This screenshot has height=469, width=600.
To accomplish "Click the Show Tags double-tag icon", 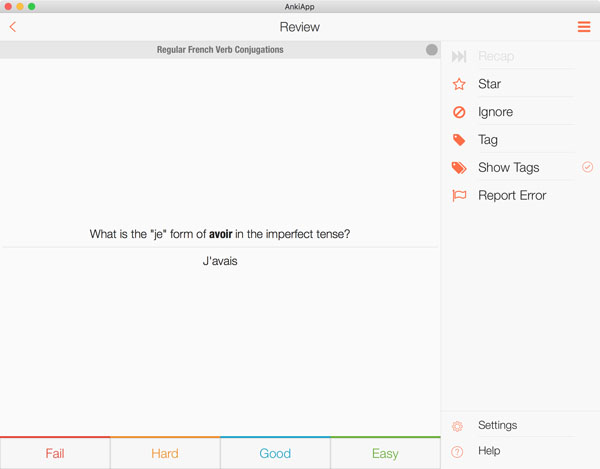I will click(x=459, y=168).
